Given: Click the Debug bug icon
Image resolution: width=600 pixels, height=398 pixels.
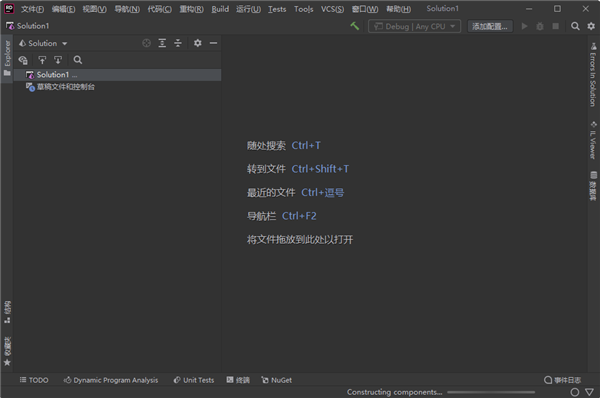Looking at the screenshot, I should point(540,26).
